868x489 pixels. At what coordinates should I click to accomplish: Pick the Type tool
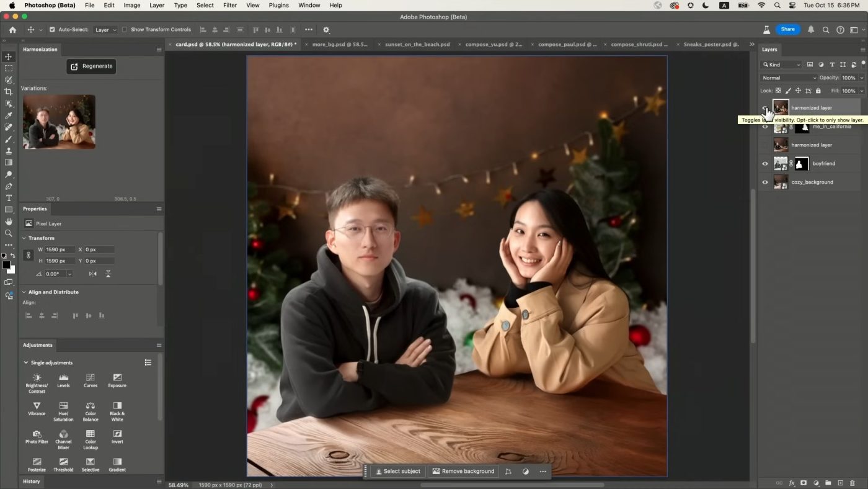tap(9, 198)
